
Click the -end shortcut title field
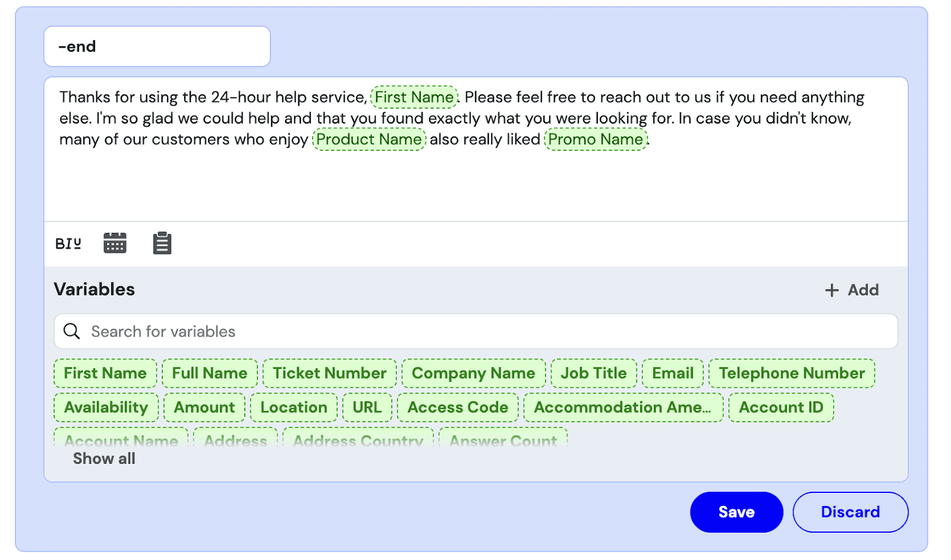(157, 46)
